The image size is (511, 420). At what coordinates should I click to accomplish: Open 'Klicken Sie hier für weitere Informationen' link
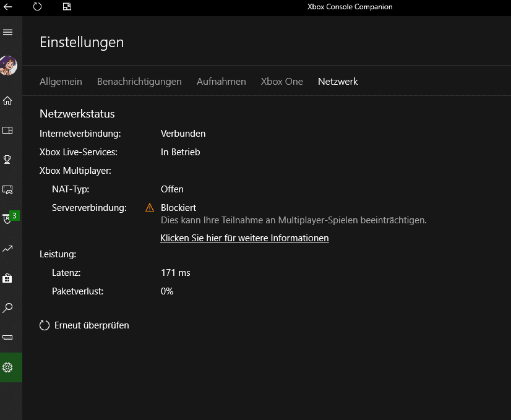[x=244, y=238]
